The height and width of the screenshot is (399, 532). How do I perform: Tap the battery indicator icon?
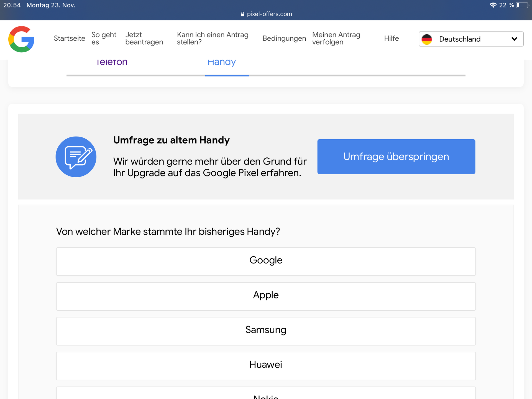coord(522,5)
